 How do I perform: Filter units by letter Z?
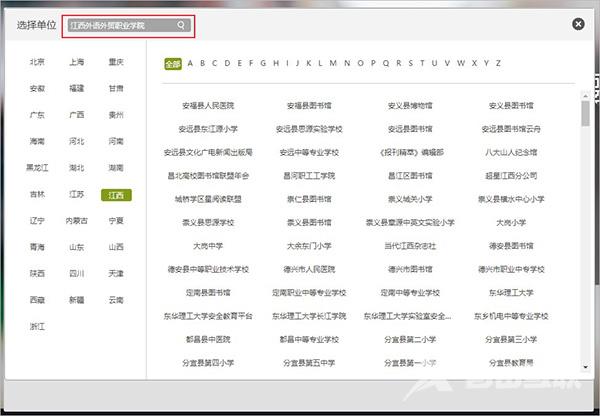coord(497,63)
